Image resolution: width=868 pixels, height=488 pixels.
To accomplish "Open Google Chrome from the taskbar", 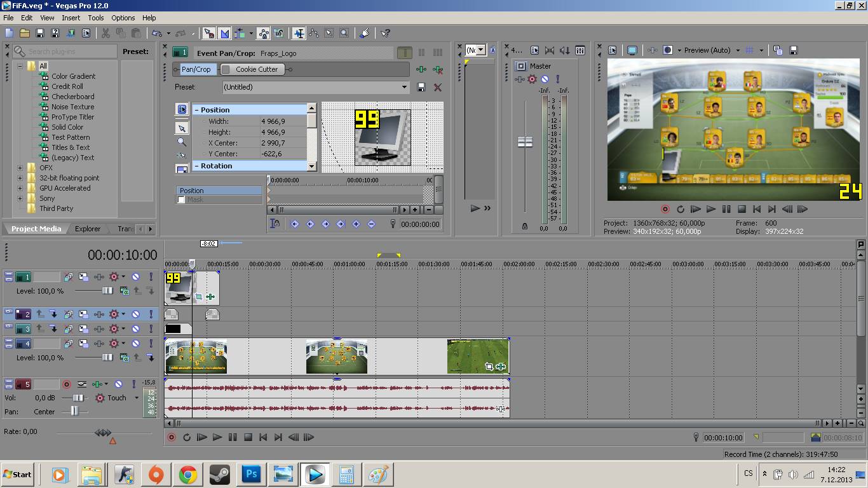I will tap(187, 475).
